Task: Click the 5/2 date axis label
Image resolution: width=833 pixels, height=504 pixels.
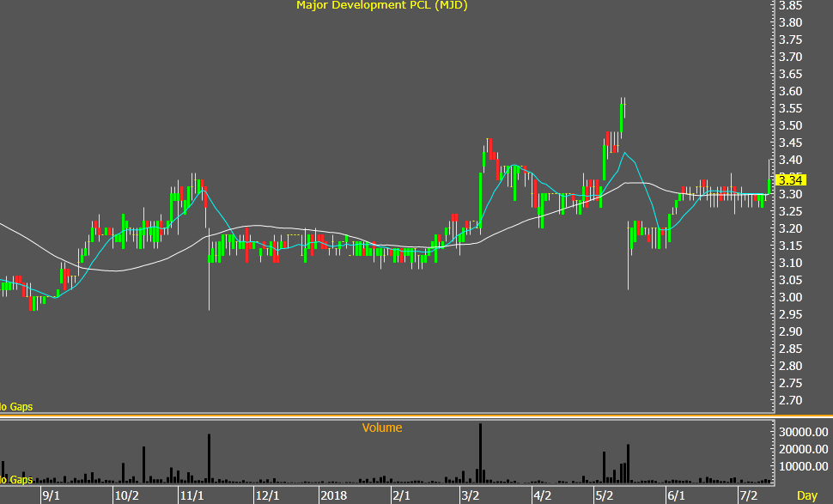Action: [x=604, y=495]
